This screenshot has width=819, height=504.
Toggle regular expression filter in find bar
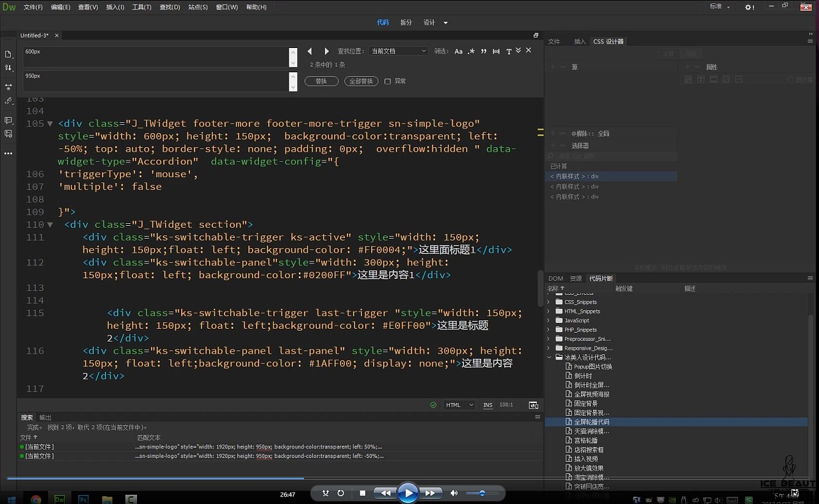point(471,51)
